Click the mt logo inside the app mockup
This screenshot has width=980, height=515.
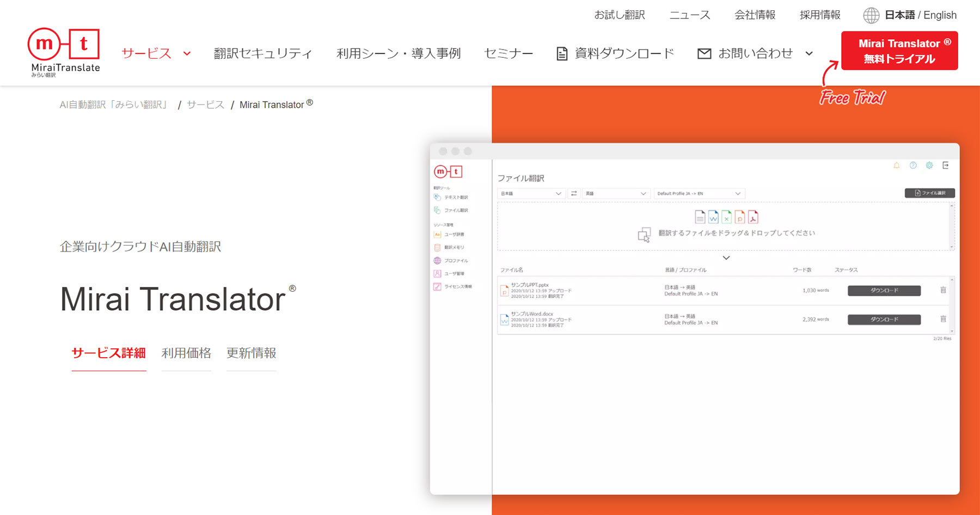448,171
